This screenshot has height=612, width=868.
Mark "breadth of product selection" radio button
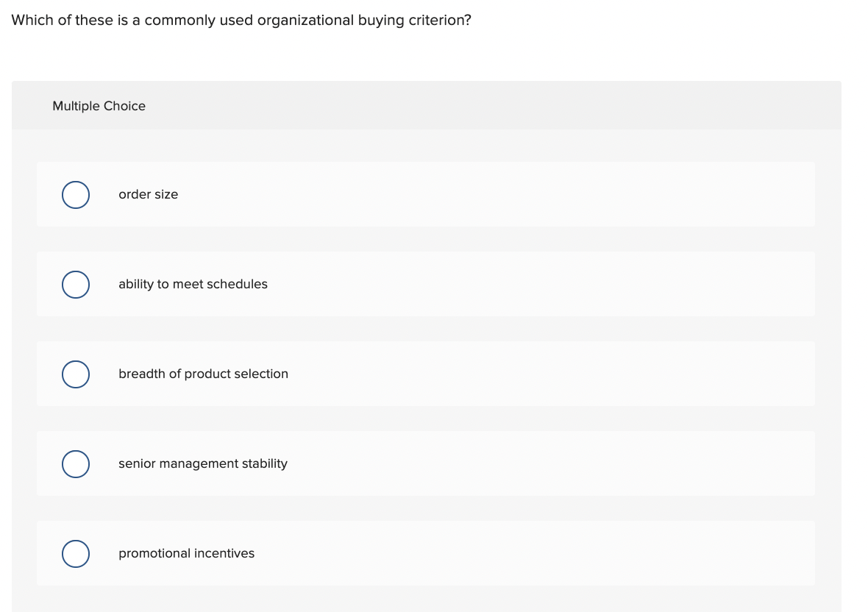[x=76, y=374]
